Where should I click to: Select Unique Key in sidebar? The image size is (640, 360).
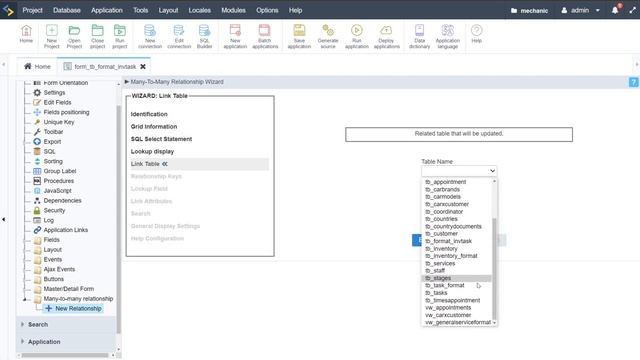[59, 122]
